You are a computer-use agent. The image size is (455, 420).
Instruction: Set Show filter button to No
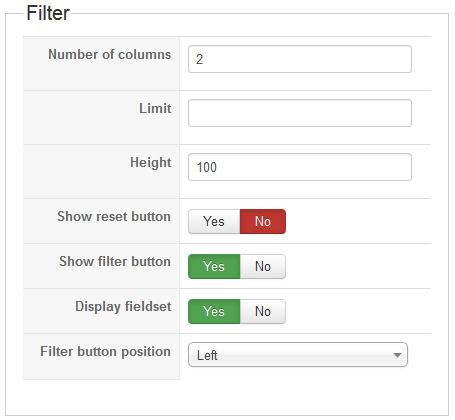263,266
